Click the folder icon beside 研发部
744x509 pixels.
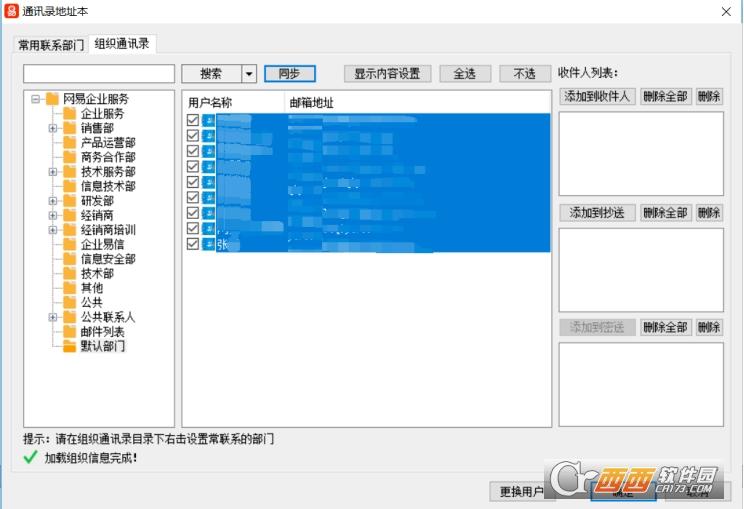point(70,201)
